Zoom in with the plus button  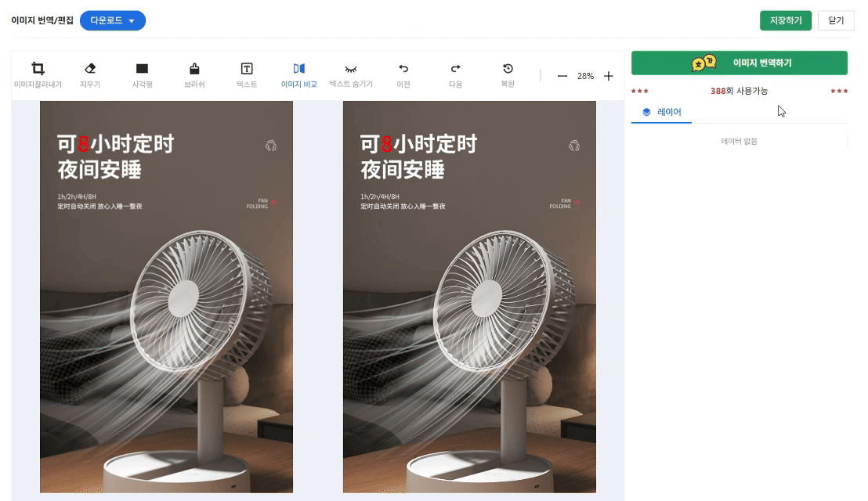[609, 76]
